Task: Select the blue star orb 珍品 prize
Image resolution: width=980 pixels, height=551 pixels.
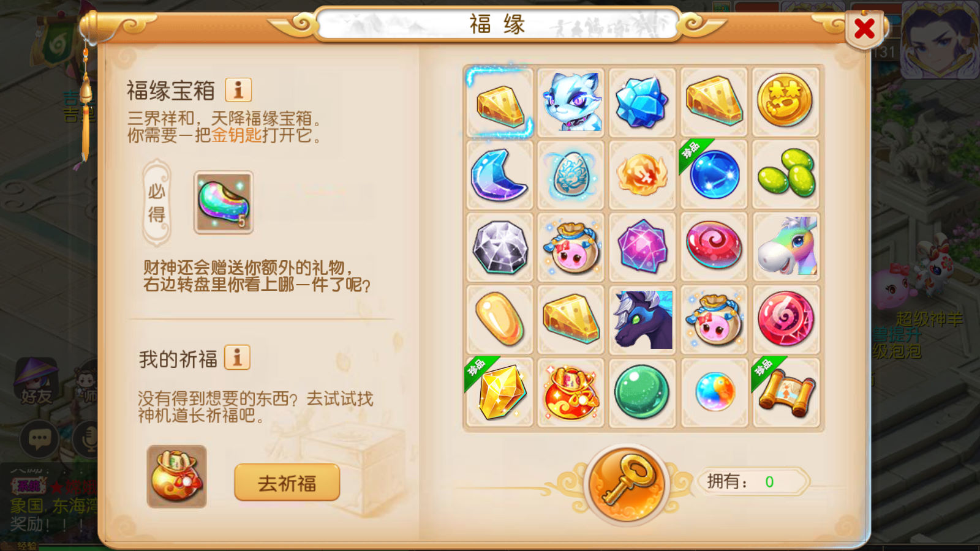Action: [x=714, y=174]
